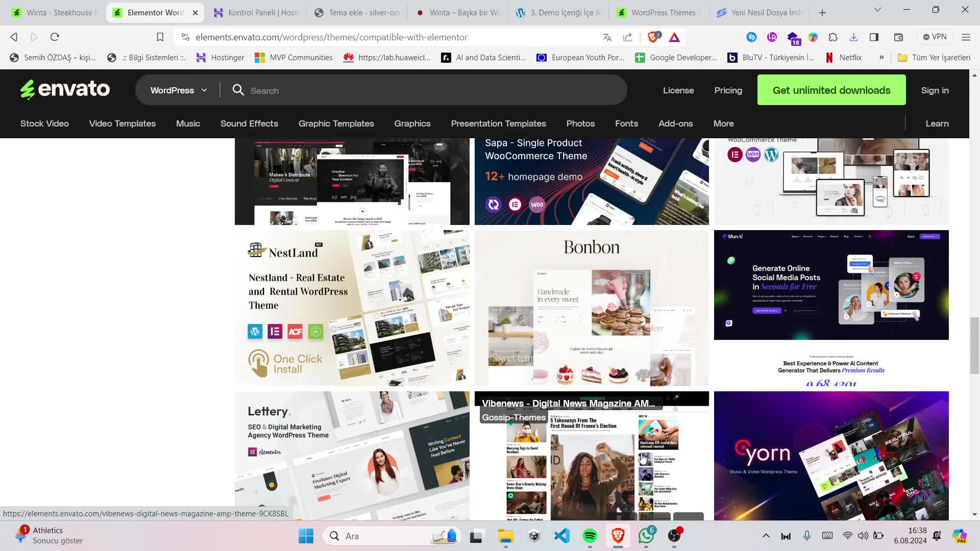The width and height of the screenshot is (980, 551).
Task: Open the Brave wallet icon
Action: pyautogui.click(x=898, y=37)
